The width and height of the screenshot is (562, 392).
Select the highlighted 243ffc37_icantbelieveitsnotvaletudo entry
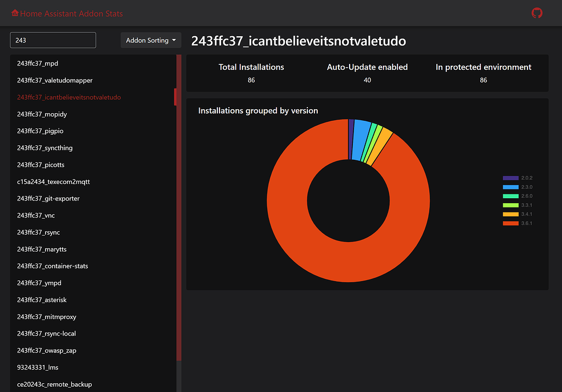[69, 97]
